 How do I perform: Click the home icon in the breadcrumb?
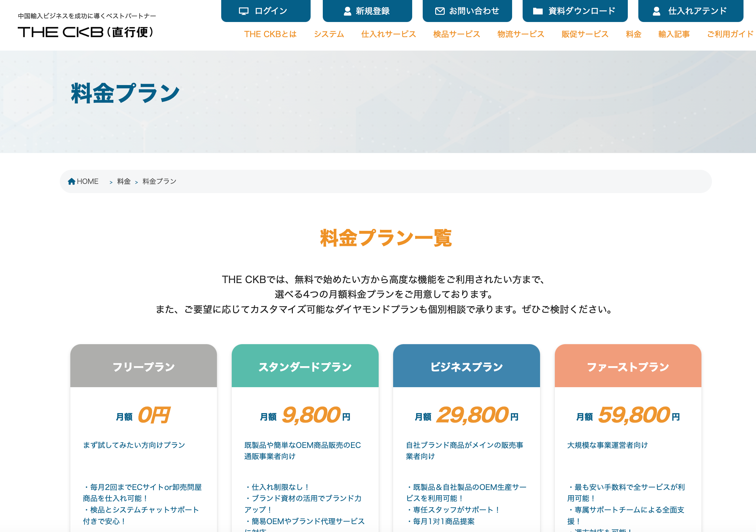coord(71,181)
